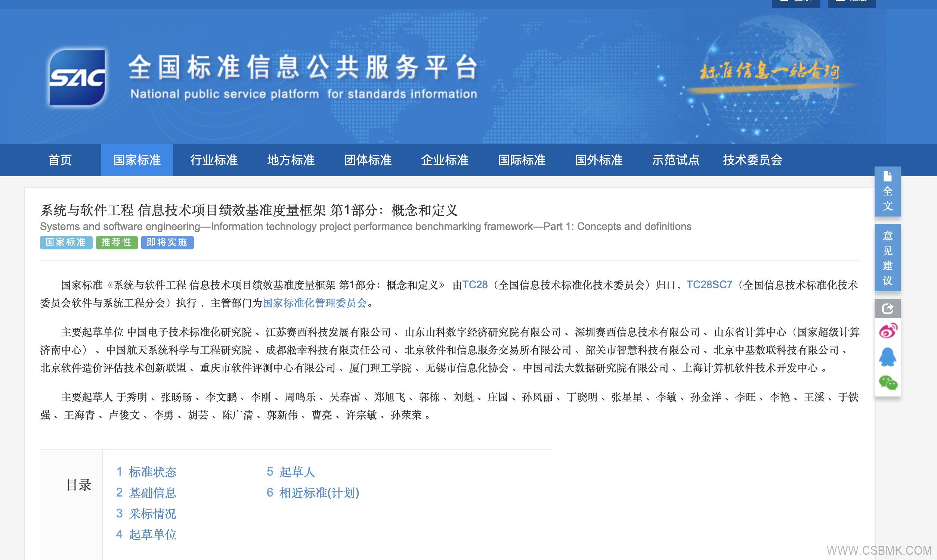
Task: Switch to 行业标准 navigation tab
Action: click(x=214, y=160)
